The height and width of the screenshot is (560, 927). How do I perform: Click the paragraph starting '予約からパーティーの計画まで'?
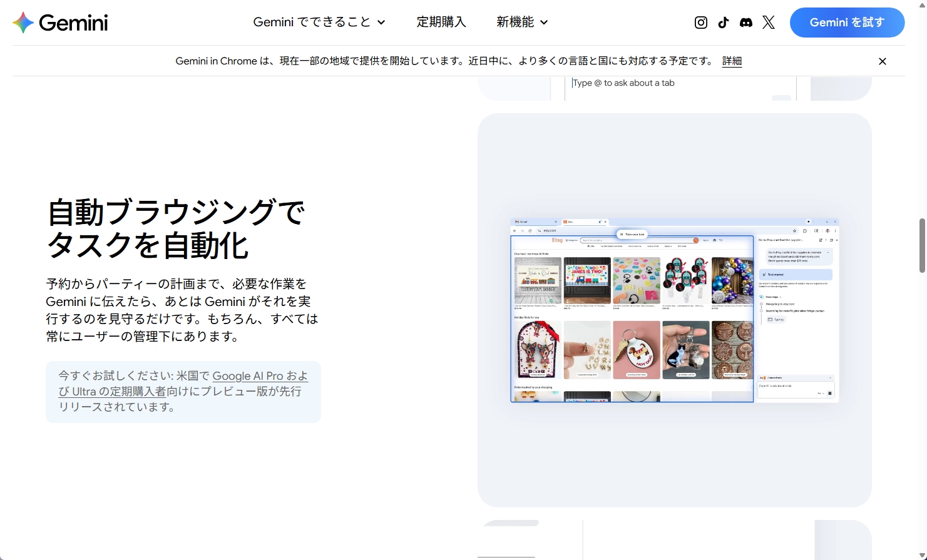(182, 310)
